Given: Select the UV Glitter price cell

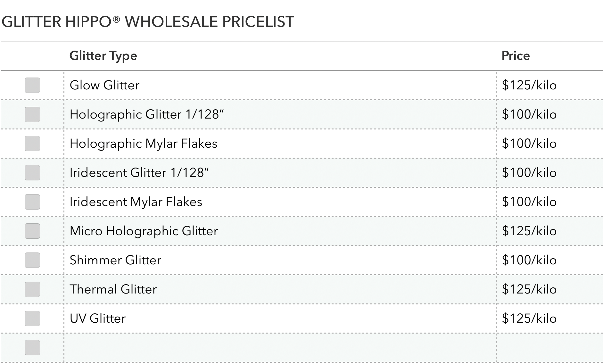Looking at the screenshot, I should coord(529,318).
